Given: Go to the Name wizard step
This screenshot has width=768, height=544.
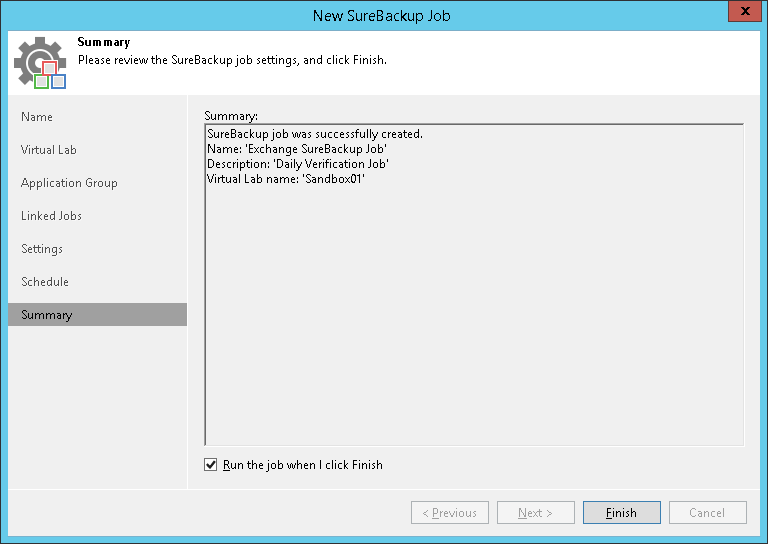Looking at the screenshot, I should pyautogui.click(x=37, y=117).
